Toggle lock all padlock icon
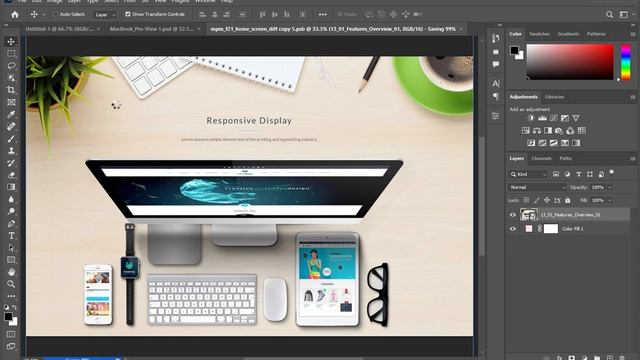640x360 pixels. (x=567, y=200)
